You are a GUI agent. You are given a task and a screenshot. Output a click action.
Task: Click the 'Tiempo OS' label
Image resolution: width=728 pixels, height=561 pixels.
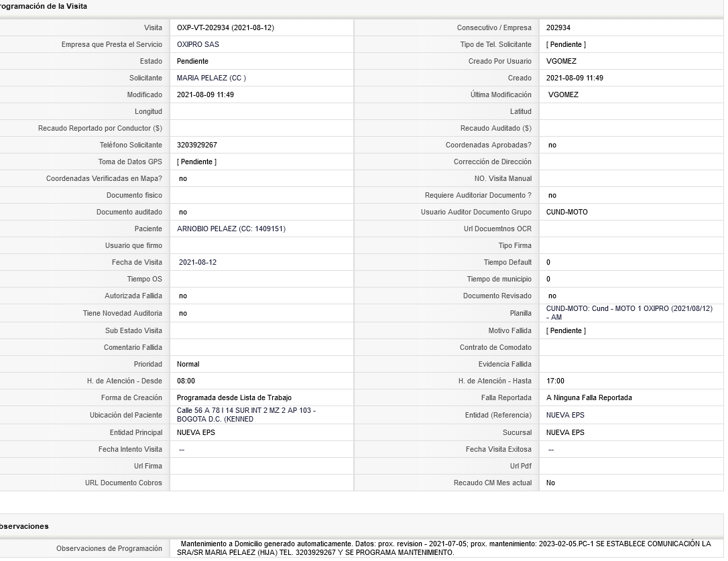pyautogui.click(x=145, y=279)
